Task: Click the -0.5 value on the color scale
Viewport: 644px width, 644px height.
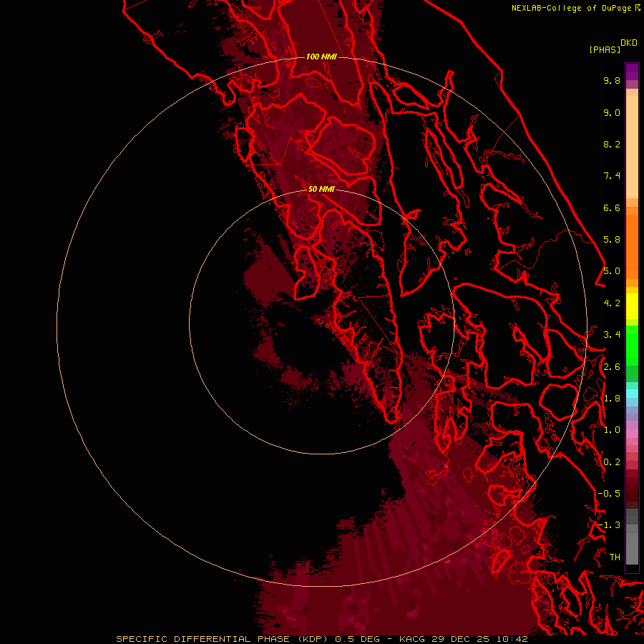Action: point(609,494)
